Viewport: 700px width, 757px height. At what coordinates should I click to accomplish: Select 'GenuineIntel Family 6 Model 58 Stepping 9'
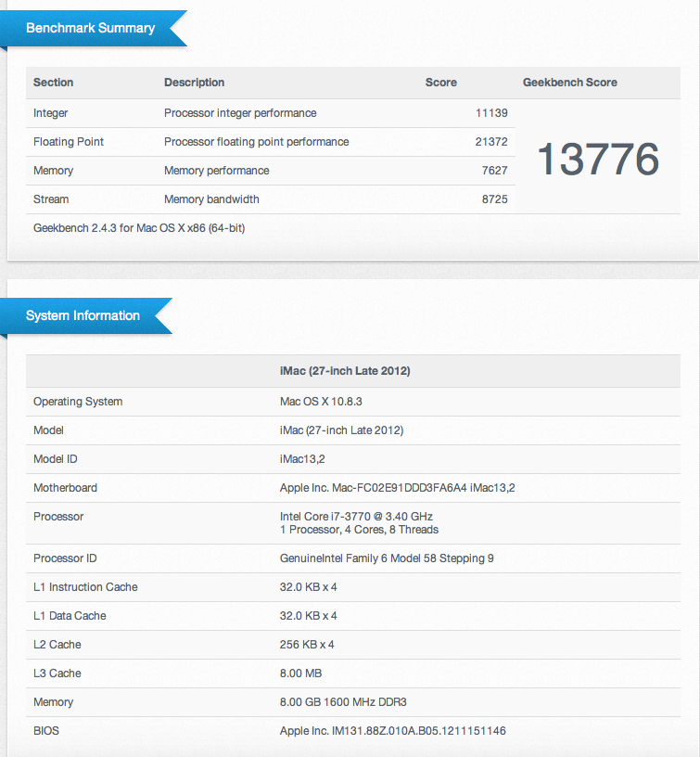coord(387,558)
